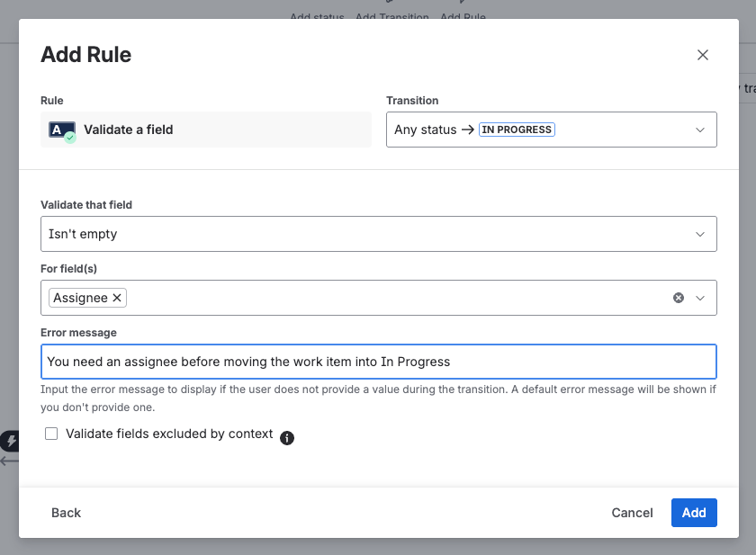Click the Back button
756x555 pixels.
point(65,512)
